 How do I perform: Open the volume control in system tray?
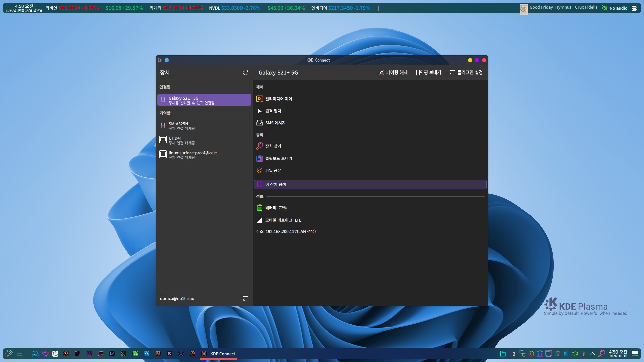575,354
